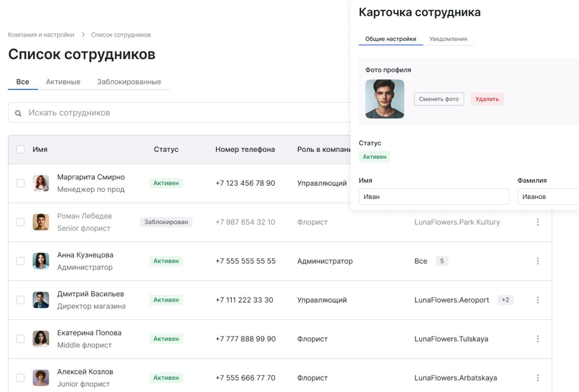Click the Сменить фото button
This screenshot has width=579, height=392.
(x=439, y=99)
